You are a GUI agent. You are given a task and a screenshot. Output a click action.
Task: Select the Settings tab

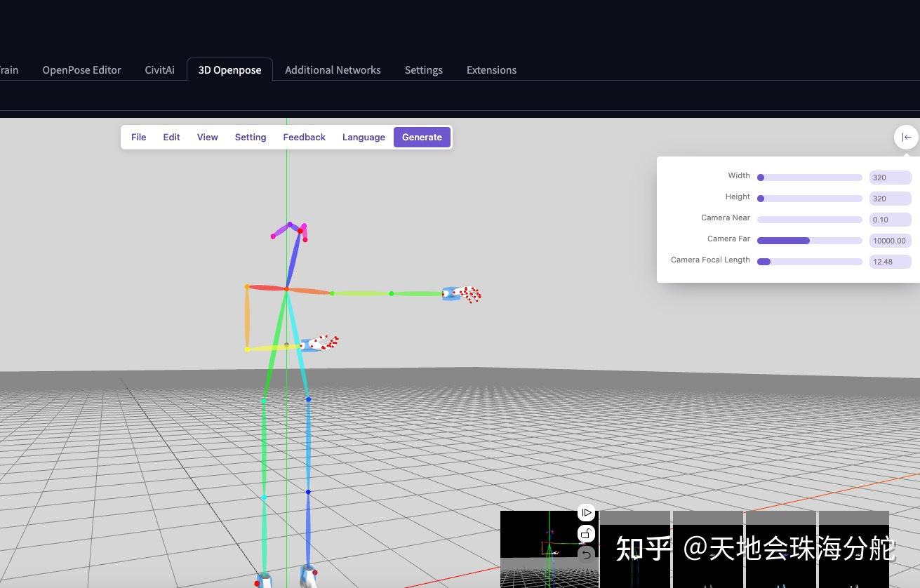[x=423, y=69]
